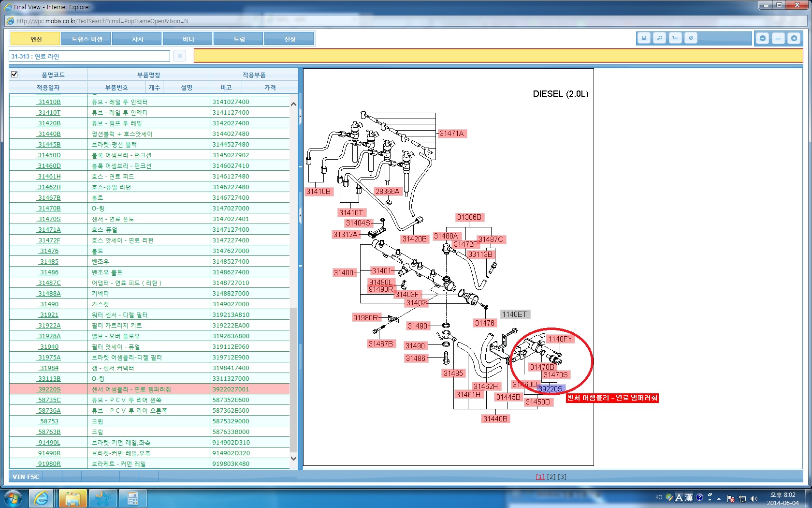The image size is (812, 508).
Task: Open the blue star app in taskbar
Action: click(102, 498)
